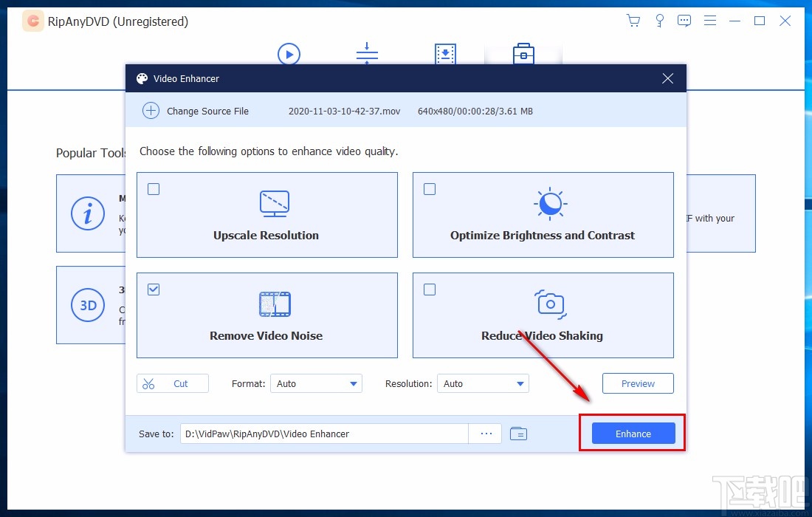Open the register key icon

click(659, 21)
